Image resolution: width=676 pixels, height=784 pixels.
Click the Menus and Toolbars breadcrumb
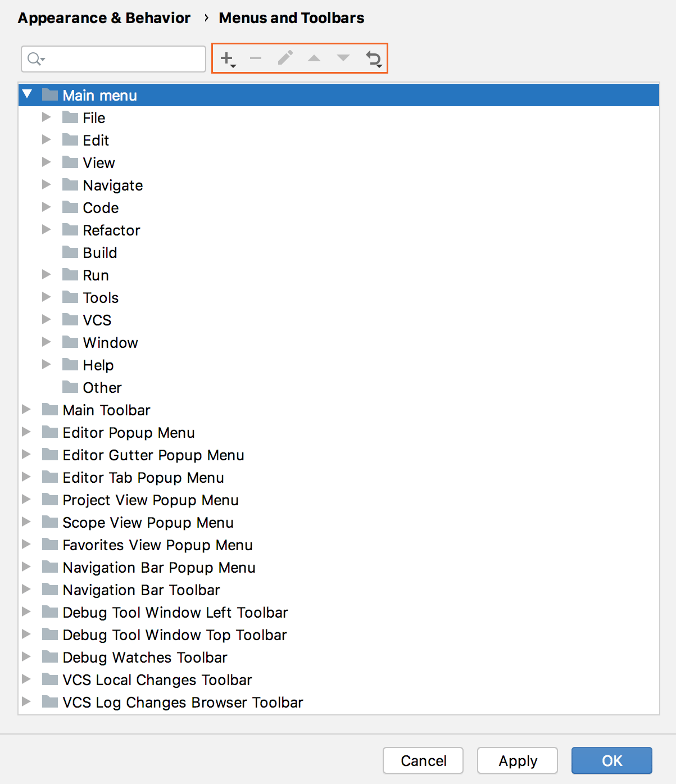click(291, 17)
